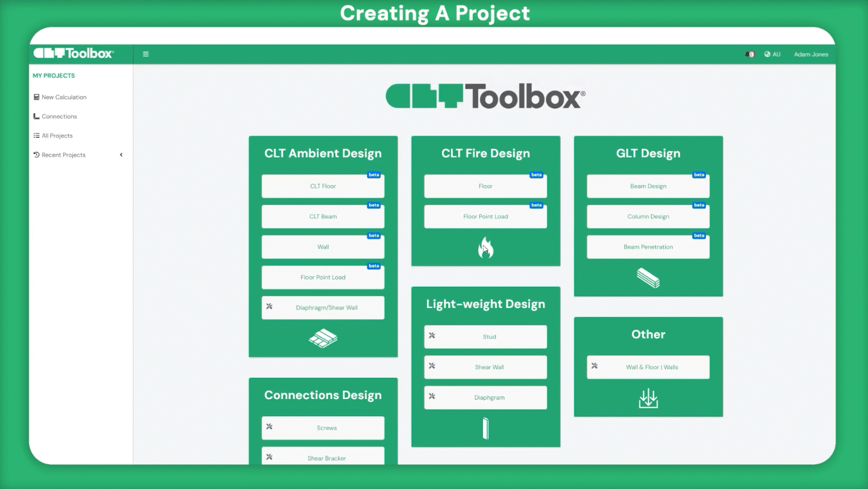Click the hamburger menu icon in top bar
The image size is (868, 489).
pyautogui.click(x=145, y=54)
